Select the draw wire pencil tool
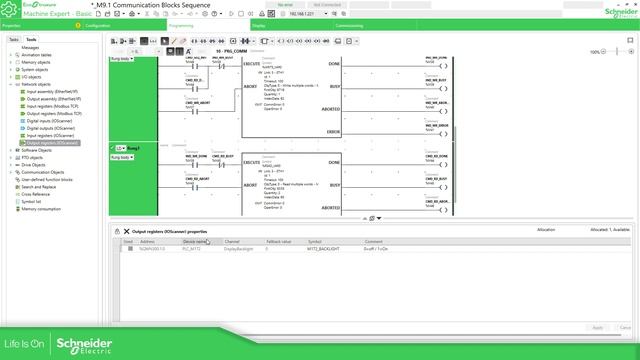This screenshot has width=640, height=360. [x=174, y=41]
